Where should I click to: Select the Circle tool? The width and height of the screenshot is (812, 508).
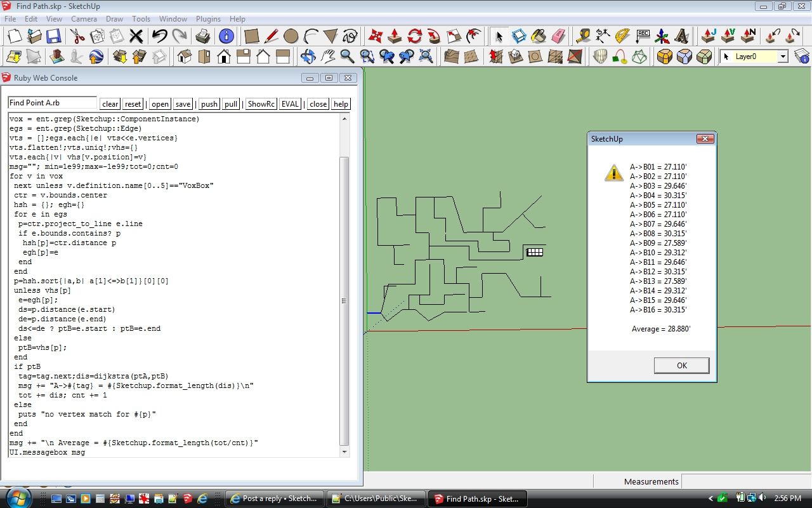point(291,36)
